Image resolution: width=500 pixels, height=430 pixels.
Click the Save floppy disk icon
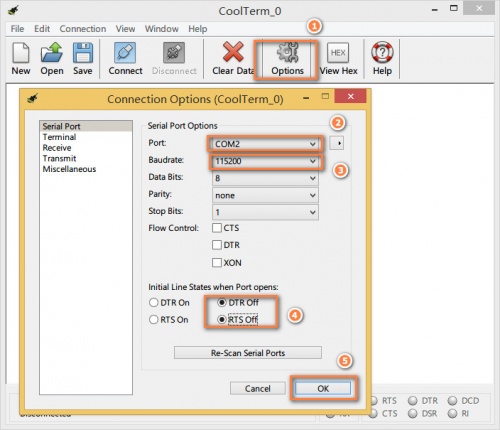pos(83,53)
